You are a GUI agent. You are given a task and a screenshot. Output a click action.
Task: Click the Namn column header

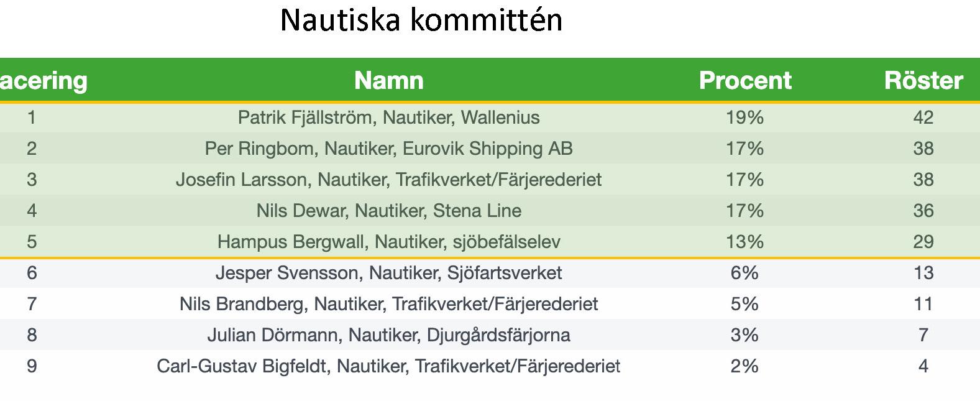(x=388, y=80)
